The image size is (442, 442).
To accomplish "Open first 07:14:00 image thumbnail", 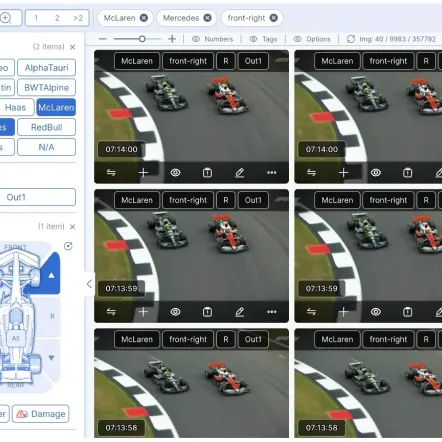I will tap(191, 117).
